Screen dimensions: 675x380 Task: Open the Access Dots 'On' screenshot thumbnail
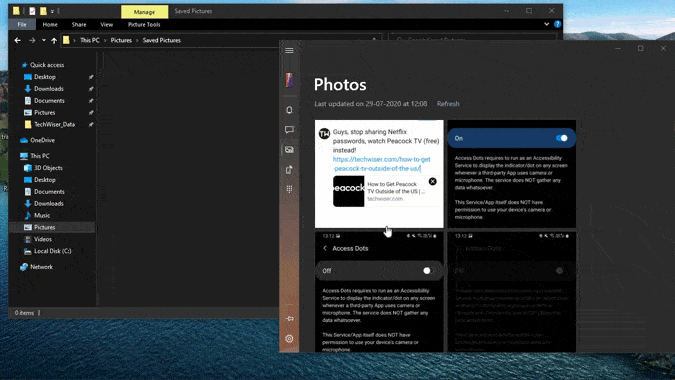click(511, 174)
